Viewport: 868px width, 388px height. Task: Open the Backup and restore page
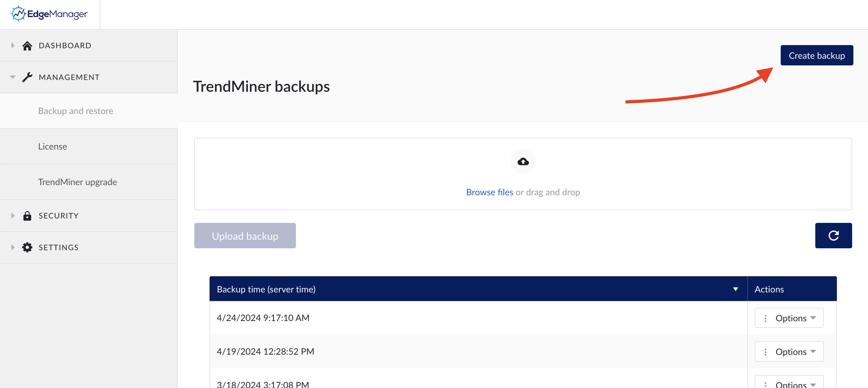click(x=76, y=110)
